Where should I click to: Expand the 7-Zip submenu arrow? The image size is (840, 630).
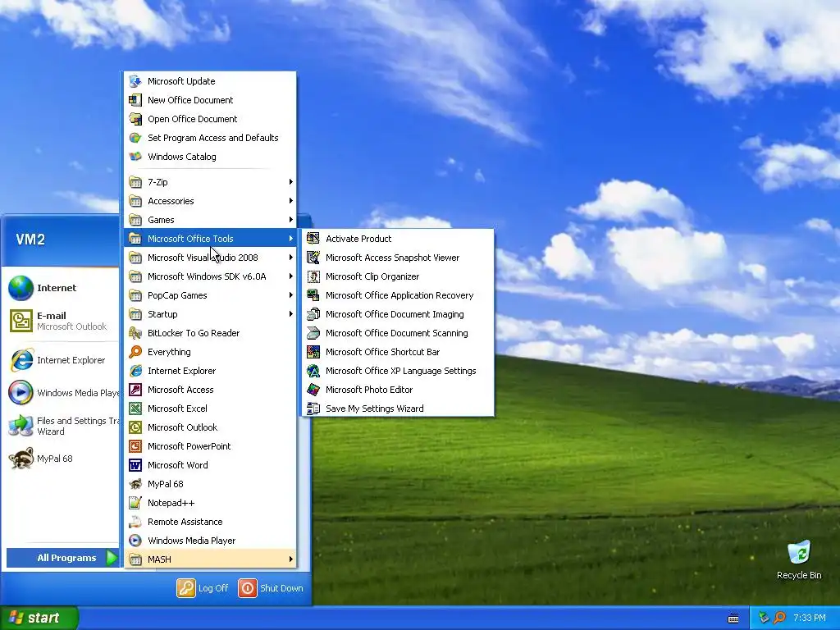point(291,182)
